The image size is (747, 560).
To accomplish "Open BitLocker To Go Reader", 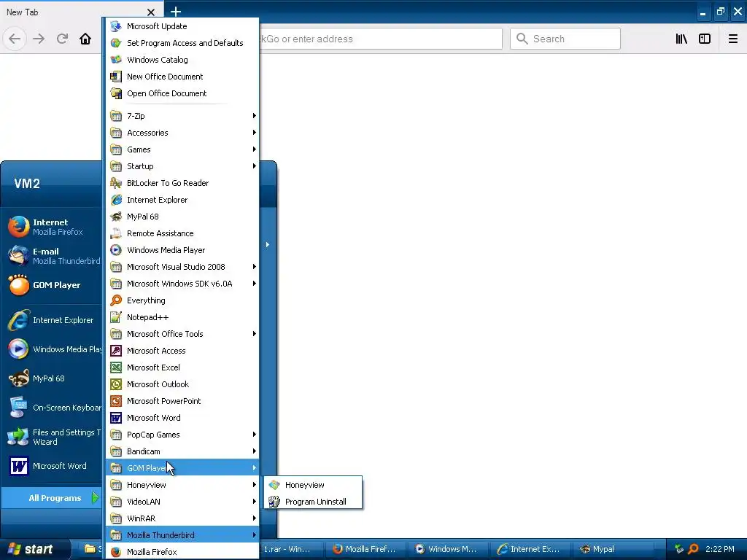I will coord(182,183).
